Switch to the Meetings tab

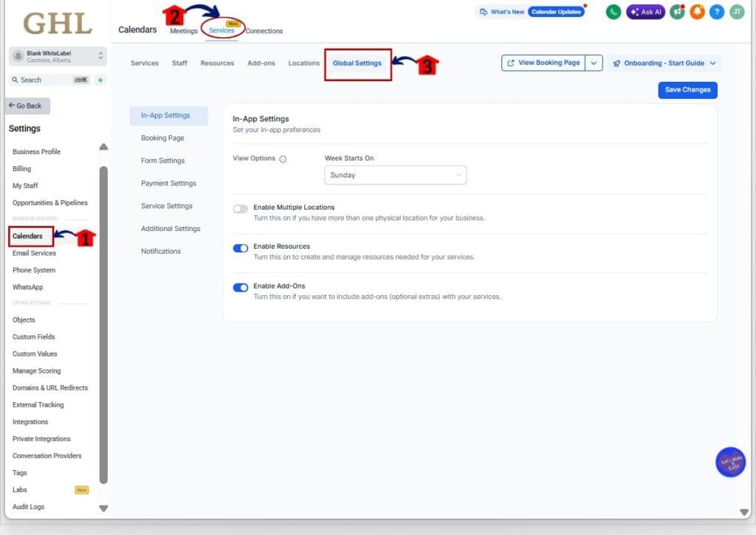coord(183,31)
